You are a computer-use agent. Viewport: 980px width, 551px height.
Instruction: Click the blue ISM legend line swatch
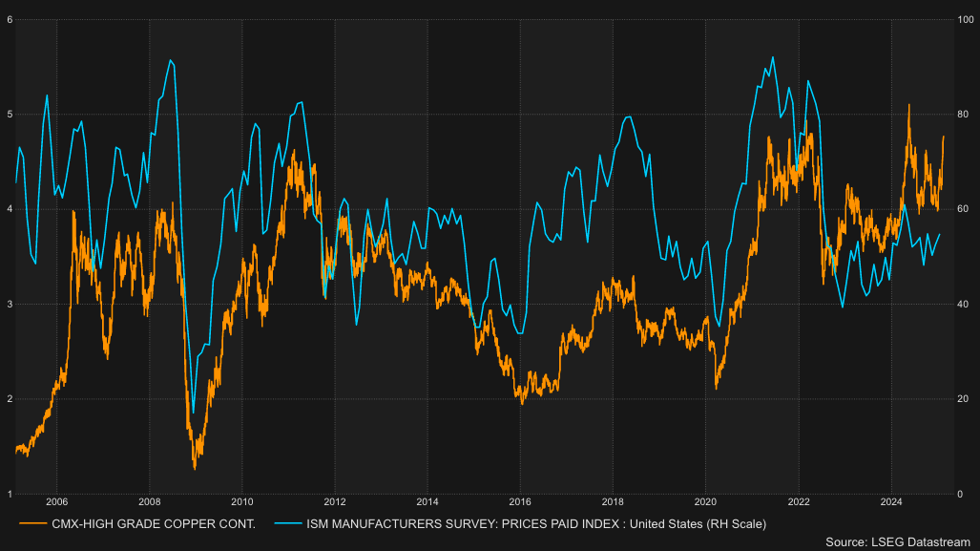[x=288, y=524]
